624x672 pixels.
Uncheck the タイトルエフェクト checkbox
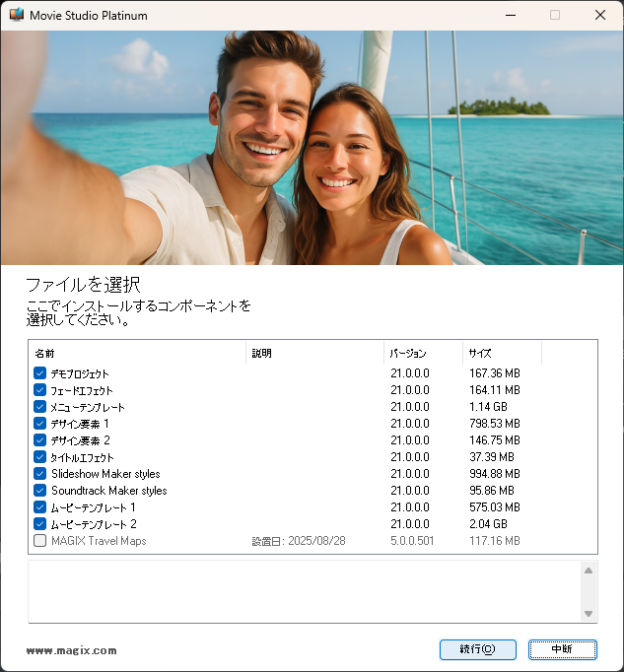pos(39,457)
